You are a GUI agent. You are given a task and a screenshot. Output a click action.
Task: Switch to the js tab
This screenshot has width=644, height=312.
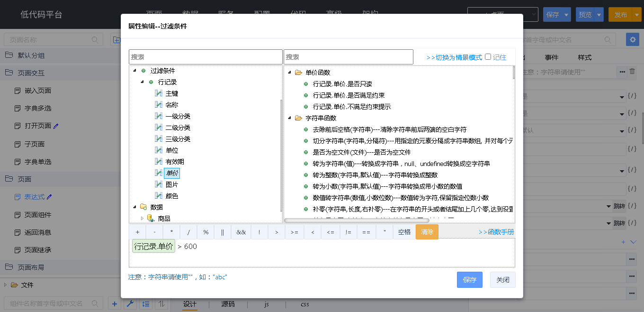(x=267, y=304)
